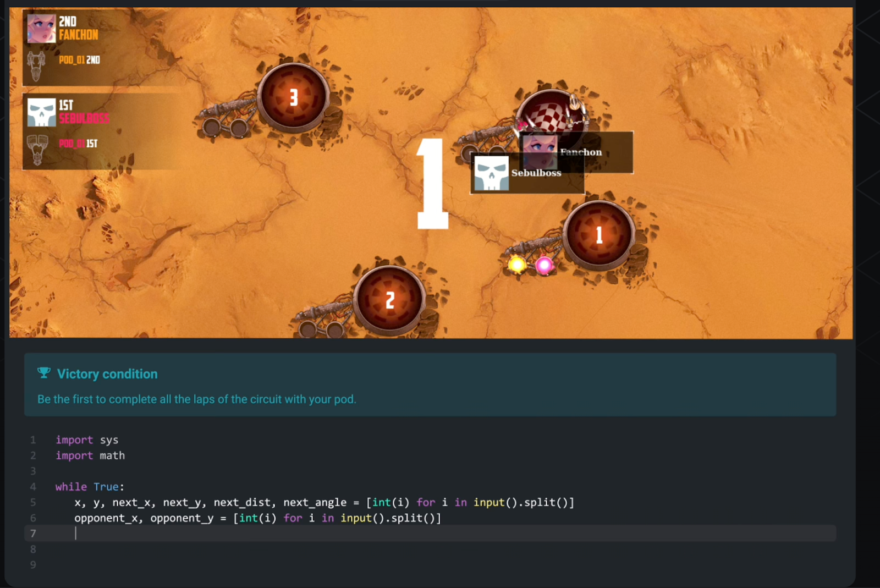Click line number 5 in the code gutter
880x588 pixels.
(33, 502)
